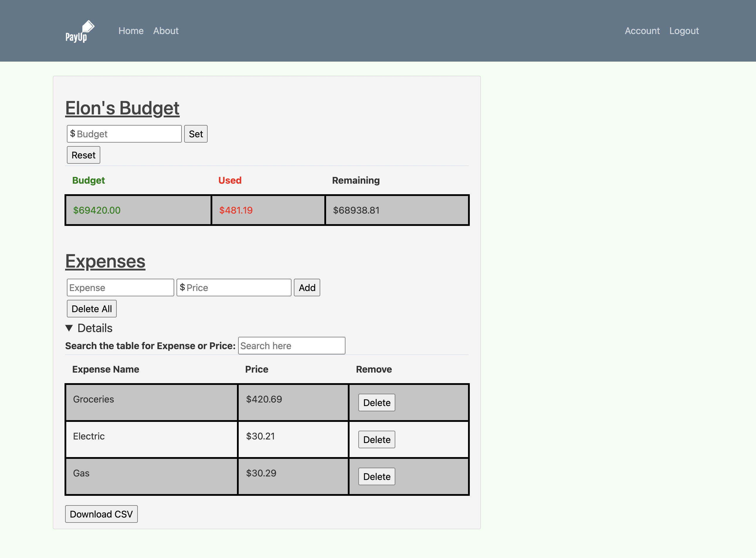The image size is (756, 558).
Task: Open the Home page
Action: pos(131,31)
